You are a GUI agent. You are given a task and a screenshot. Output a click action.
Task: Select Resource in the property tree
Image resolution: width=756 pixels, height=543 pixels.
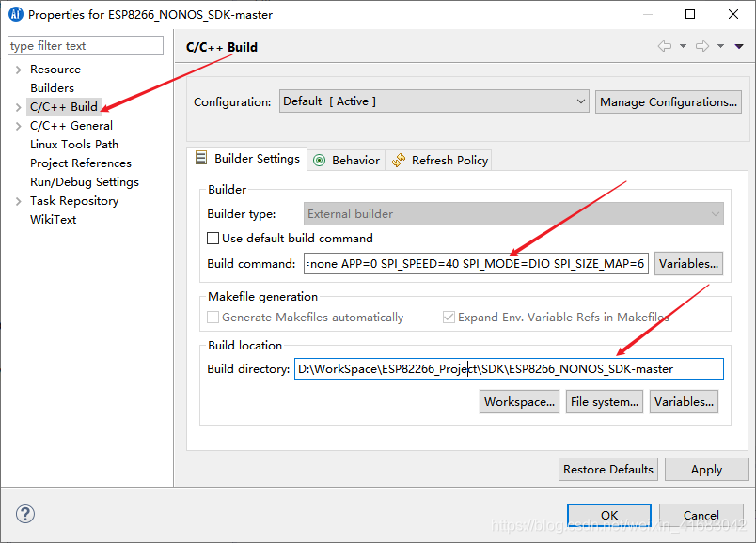(55, 70)
